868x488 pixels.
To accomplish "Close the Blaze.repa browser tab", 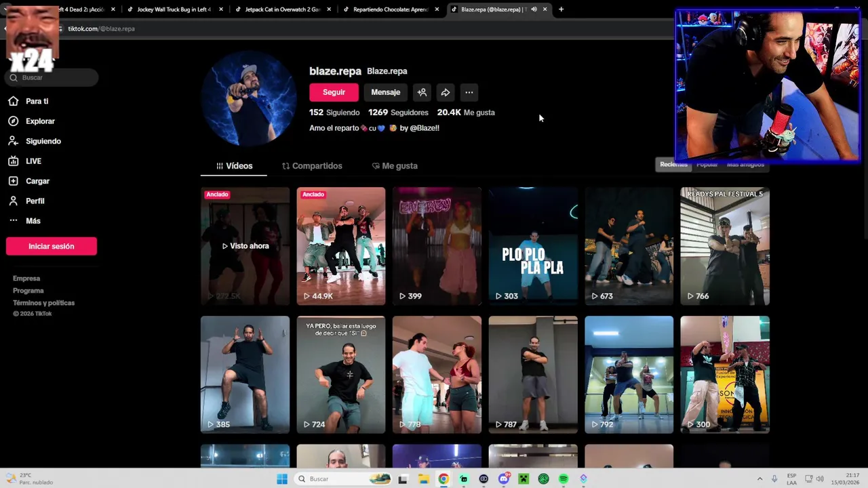I will pyautogui.click(x=545, y=9).
